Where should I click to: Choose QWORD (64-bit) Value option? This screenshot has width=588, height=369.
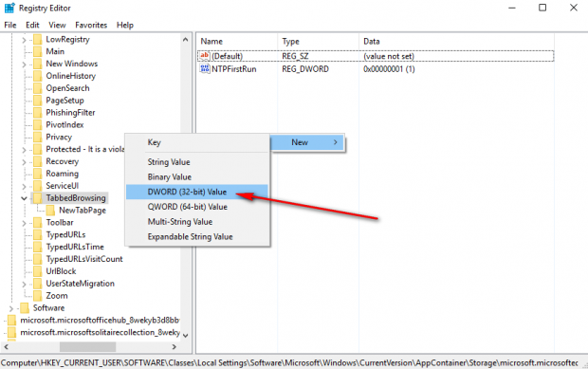(197, 207)
